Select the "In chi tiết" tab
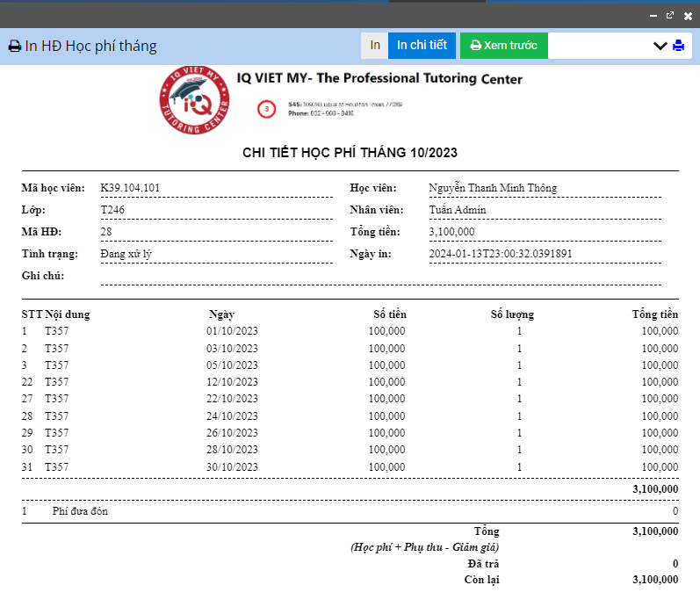Image resolution: width=700 pixels, height=614 pixels. click(422, 46)
